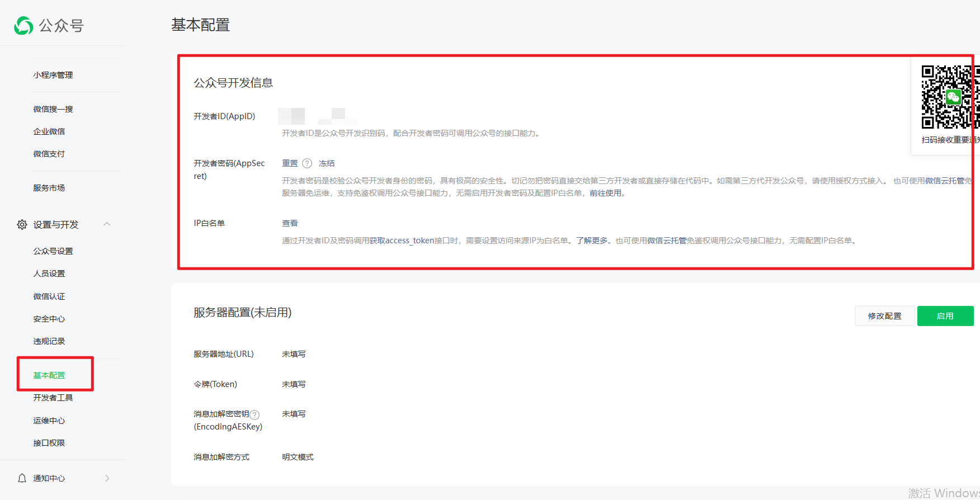Open 基本配置 in the sidebar

(49, 375)
